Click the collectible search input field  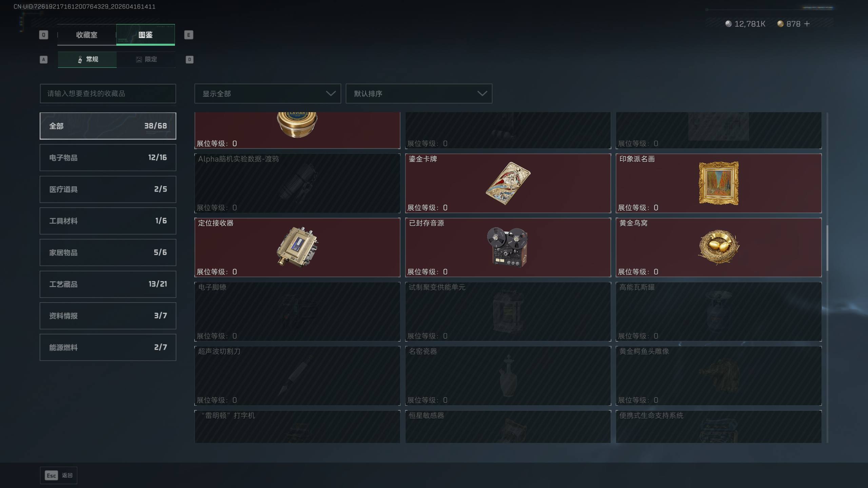coord(108,94)
